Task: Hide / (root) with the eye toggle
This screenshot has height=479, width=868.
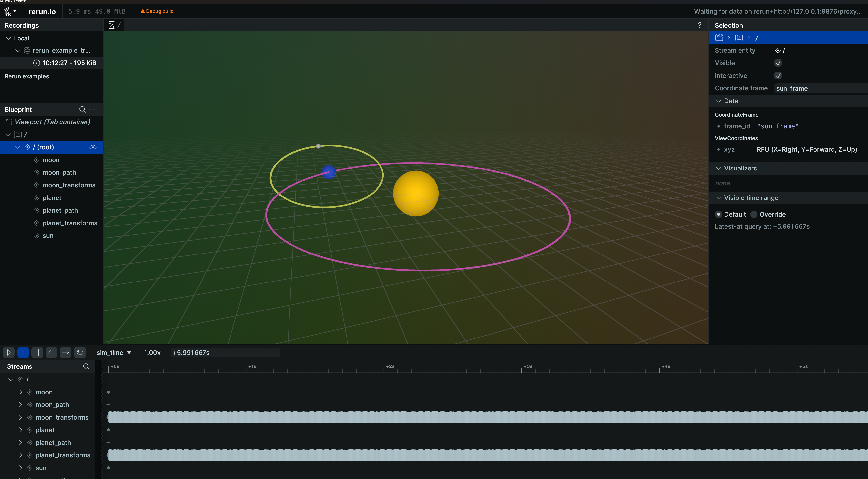Action: tap(93, 147)
